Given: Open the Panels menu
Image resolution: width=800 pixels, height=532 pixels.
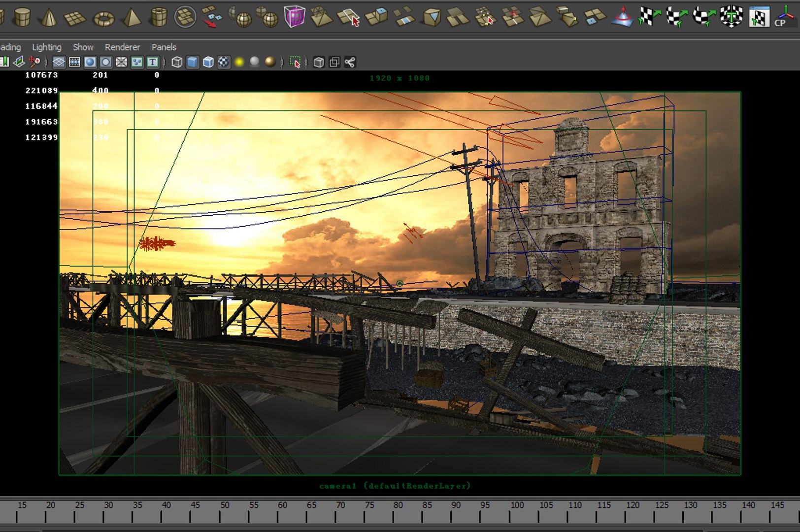Looking at the screenshot, I should [x=164, y=47].
